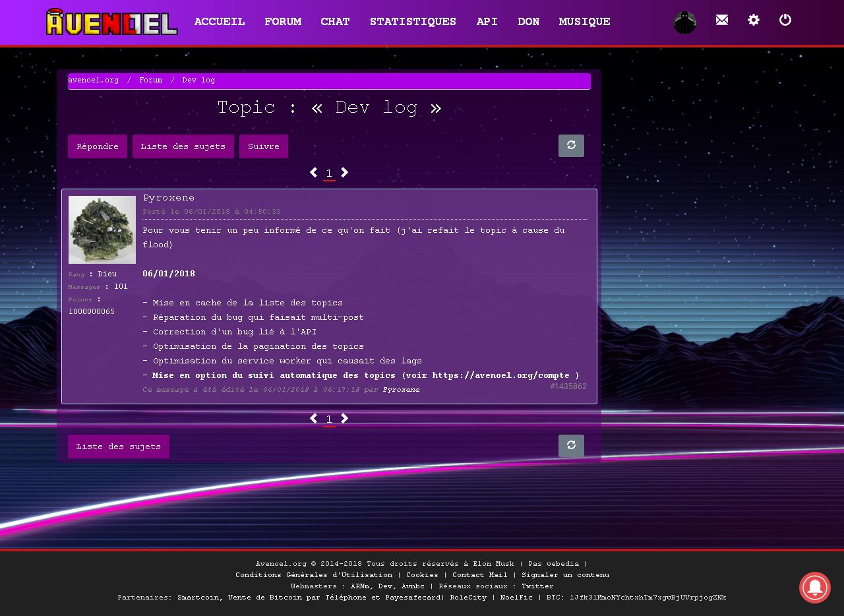Viewport: 844px width, 616px height.
Task: Click avenoel.org breadcrumb link
Action: coord(94,80)
